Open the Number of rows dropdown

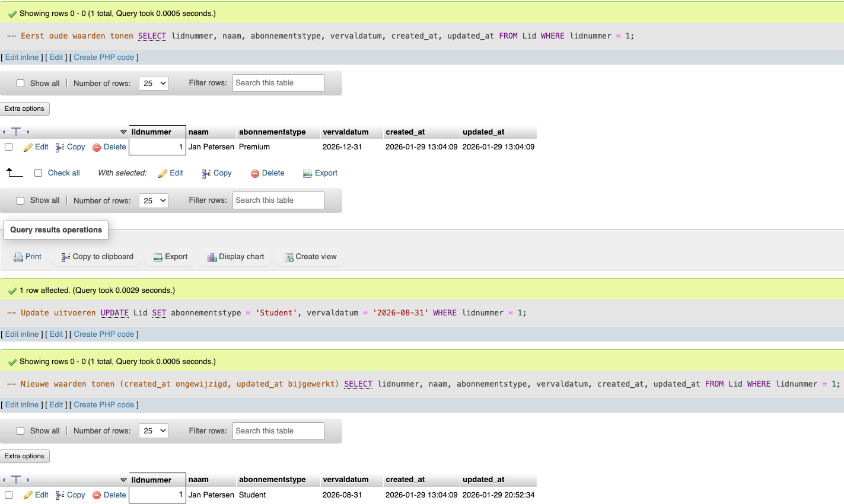(x=153, y=83)
